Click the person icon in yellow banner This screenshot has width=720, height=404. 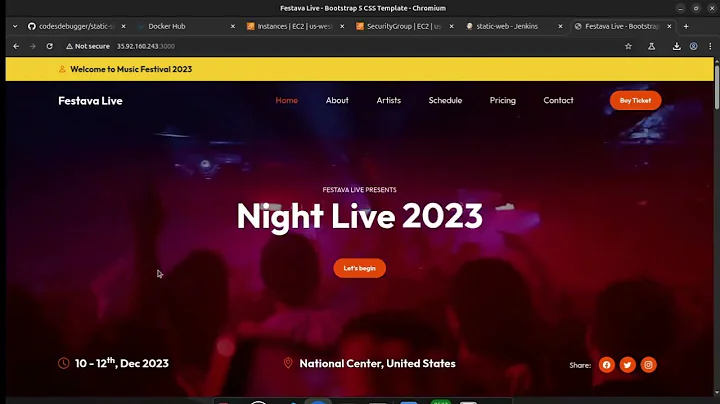point(62,69)
